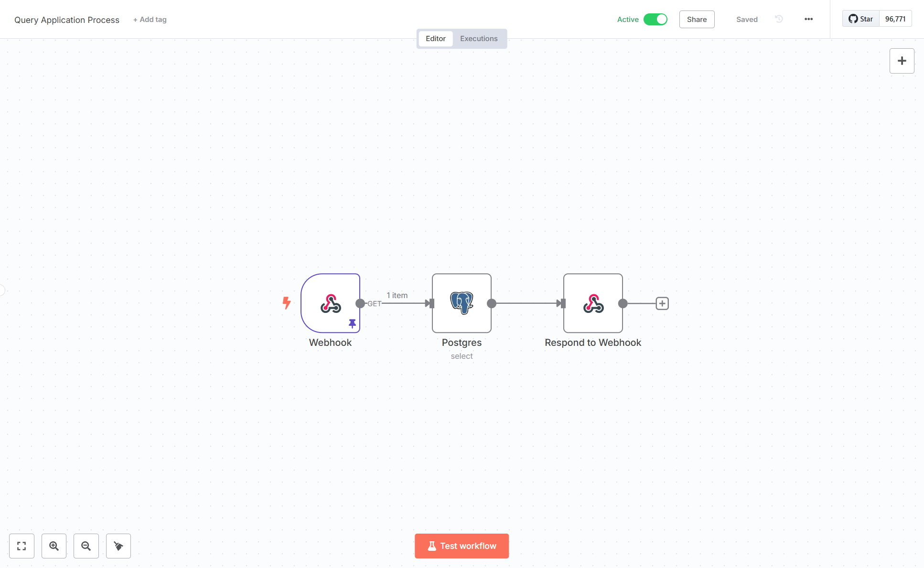Zoom out on the canvas
Viewport: 924px width, 568px height.
[x=86, y=546]
